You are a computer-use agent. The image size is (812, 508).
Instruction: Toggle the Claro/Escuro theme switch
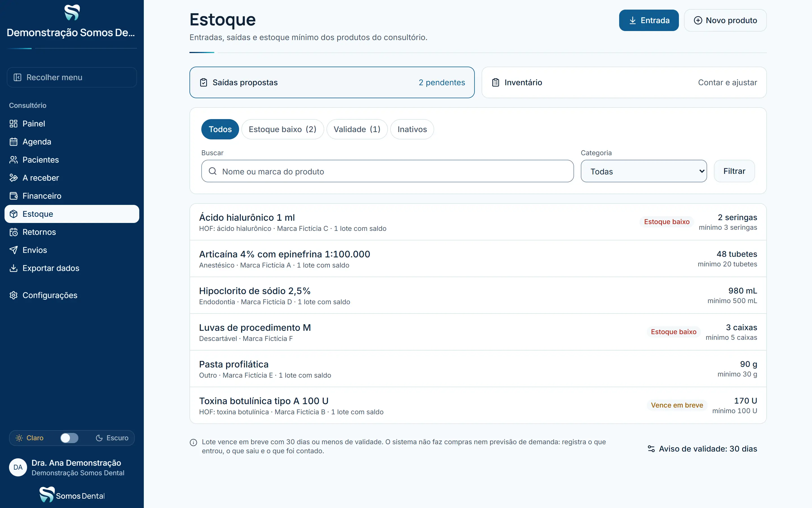click(69, 438)
